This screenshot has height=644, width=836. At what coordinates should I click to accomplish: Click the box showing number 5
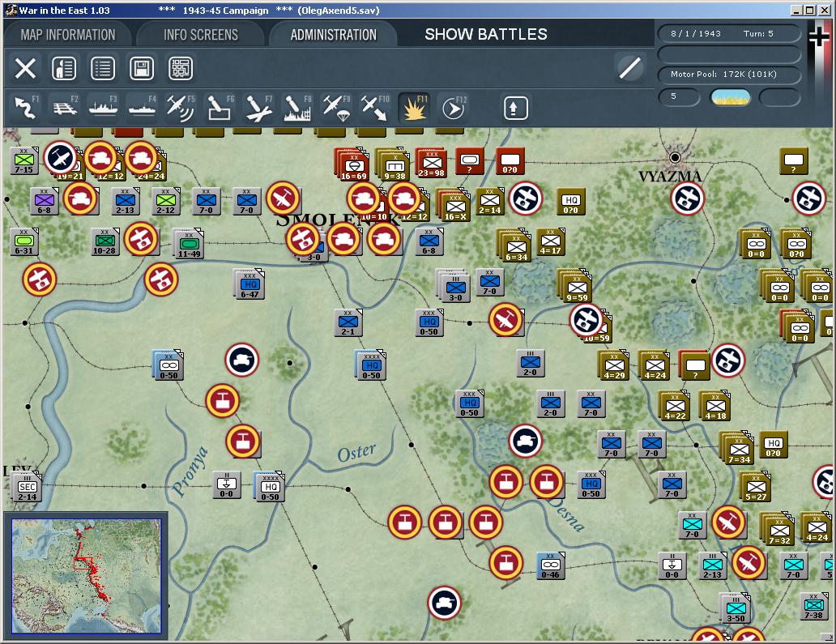pyautogui.click(x=679, y=97)
